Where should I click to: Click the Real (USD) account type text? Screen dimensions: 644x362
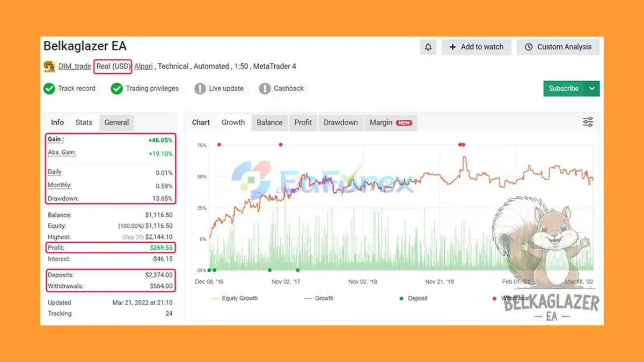click(113, 67)
